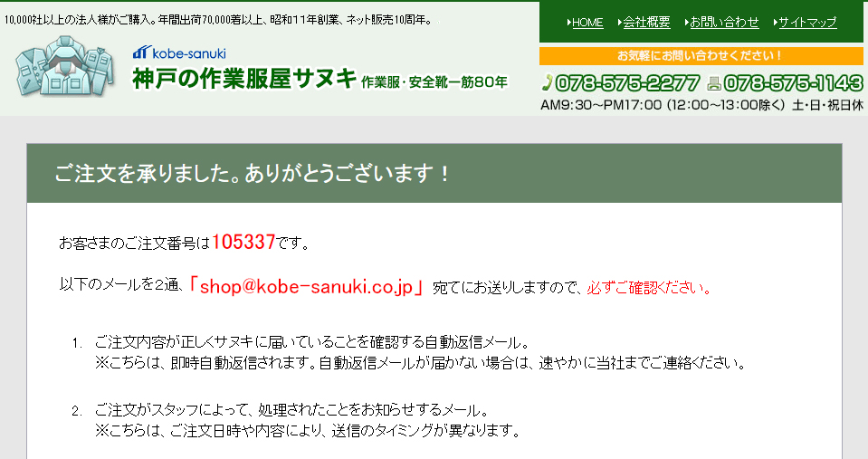The width and height of the screenshot is (868, 459).
Task: Click the phone number 078-575-2277
Action: (627, 83)
